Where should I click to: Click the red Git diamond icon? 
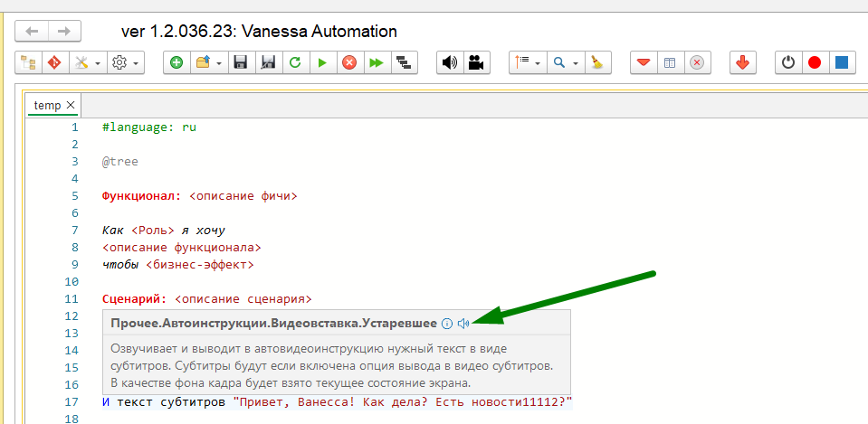(55, 62)
